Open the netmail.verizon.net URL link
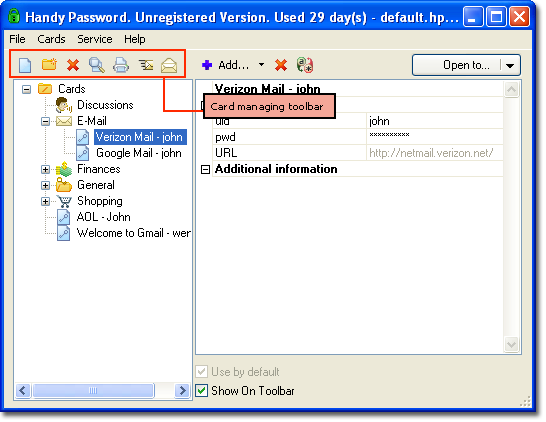 tap(431, 153)
